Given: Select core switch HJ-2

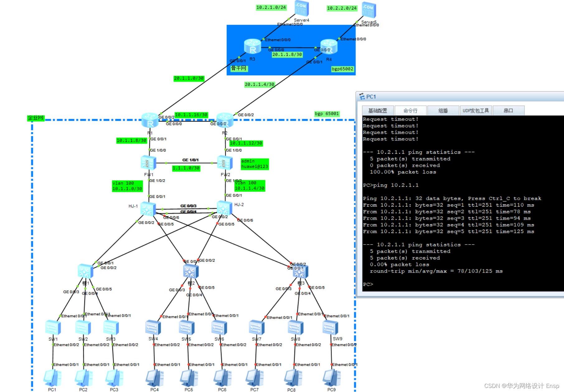Looking at the screenshot, I should 224,208.
